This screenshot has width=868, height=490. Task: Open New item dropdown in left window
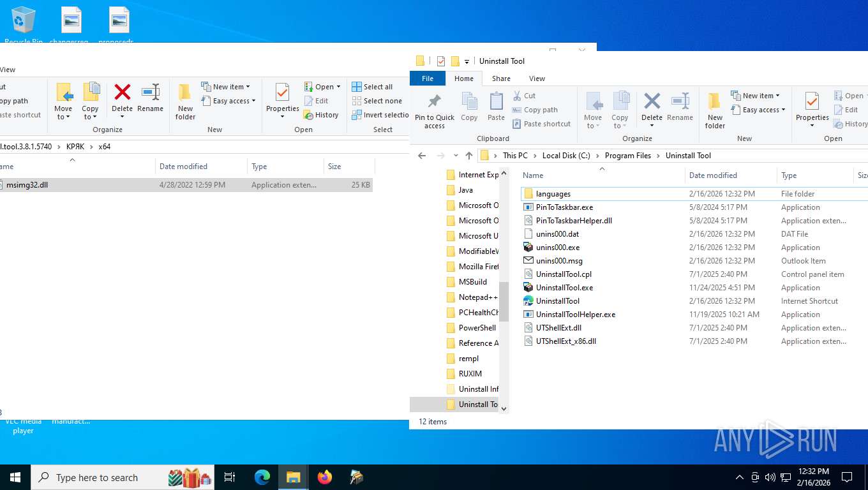coord(225,87)
